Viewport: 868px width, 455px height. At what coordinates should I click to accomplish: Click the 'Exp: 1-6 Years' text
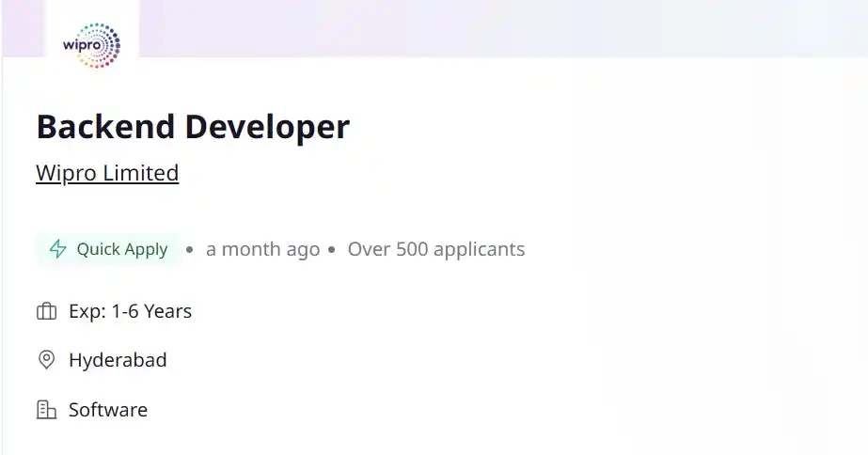(130, 311)
